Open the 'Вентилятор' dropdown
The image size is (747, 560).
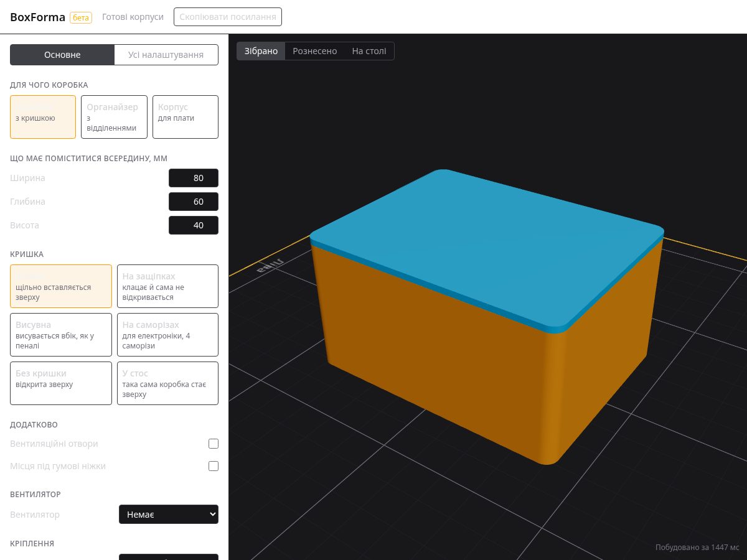(169, 515)
